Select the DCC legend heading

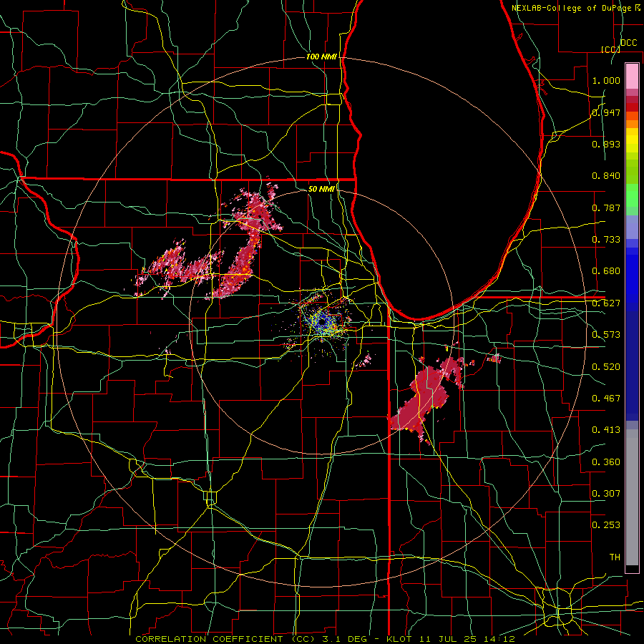point(628,43)
